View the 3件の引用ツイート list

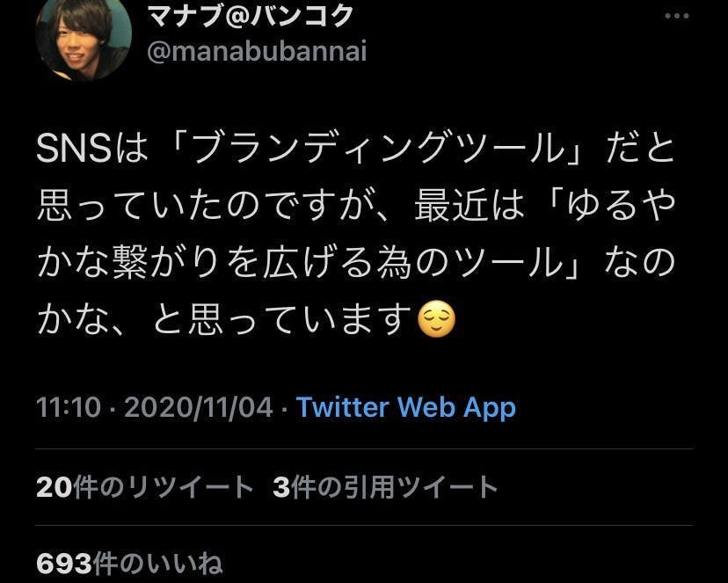click(385, 487)
